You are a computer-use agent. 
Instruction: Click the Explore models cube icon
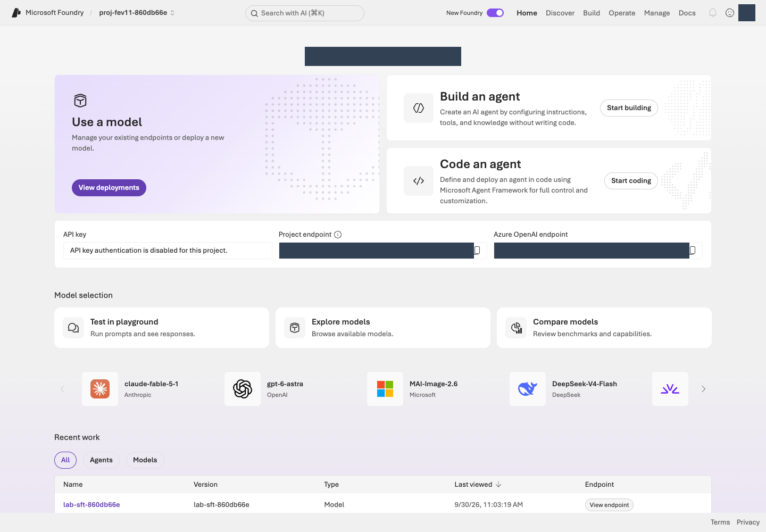point(295,328)
